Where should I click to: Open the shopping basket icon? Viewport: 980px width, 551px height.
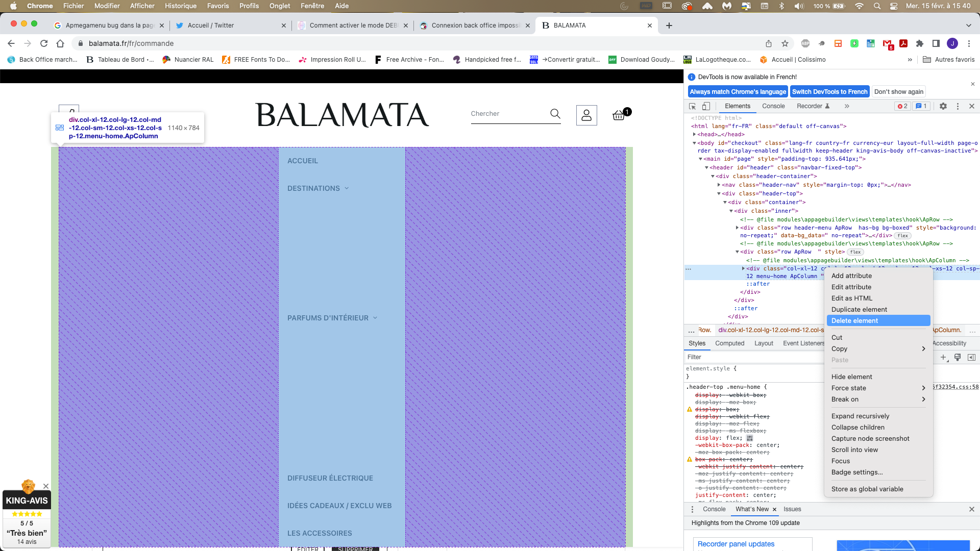point(619,115)
